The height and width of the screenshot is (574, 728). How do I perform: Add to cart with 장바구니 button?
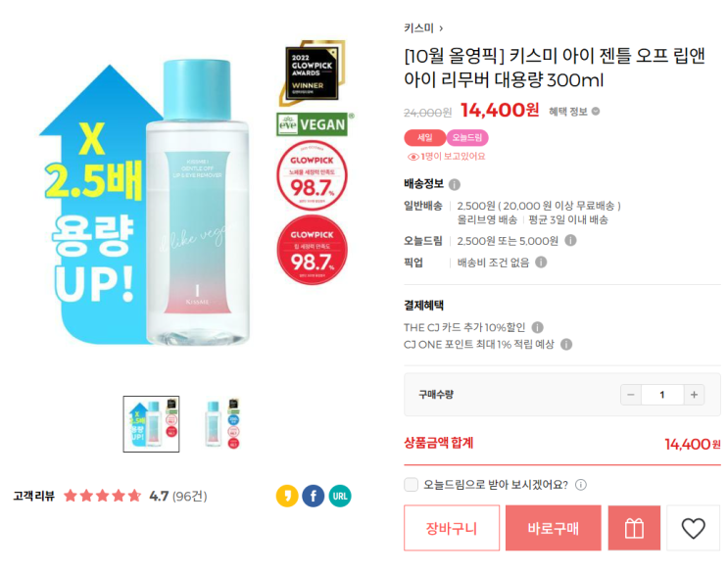click(452, 528)
